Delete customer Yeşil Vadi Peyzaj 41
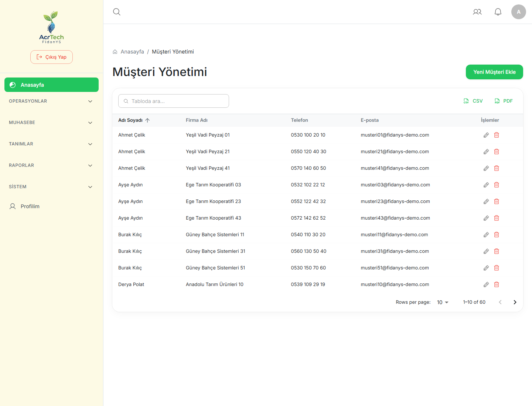Image resolution: width=532 pixels, height=406 pixels. pyautogui.click(x=497, y=168)
